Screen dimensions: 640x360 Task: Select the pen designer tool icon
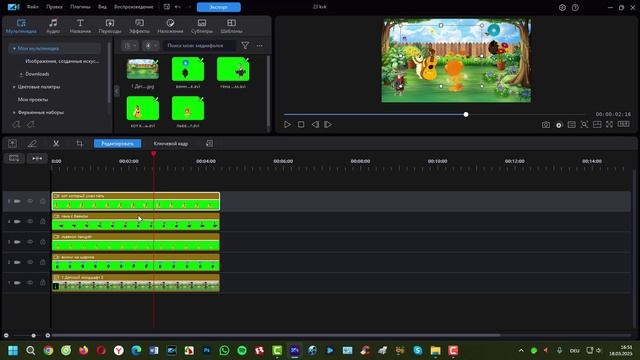32,143
